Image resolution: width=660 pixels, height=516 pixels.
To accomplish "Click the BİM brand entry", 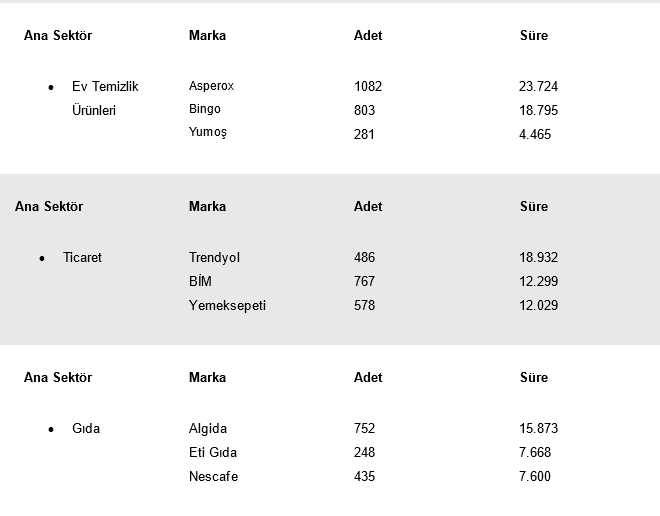I will point(200,281).
